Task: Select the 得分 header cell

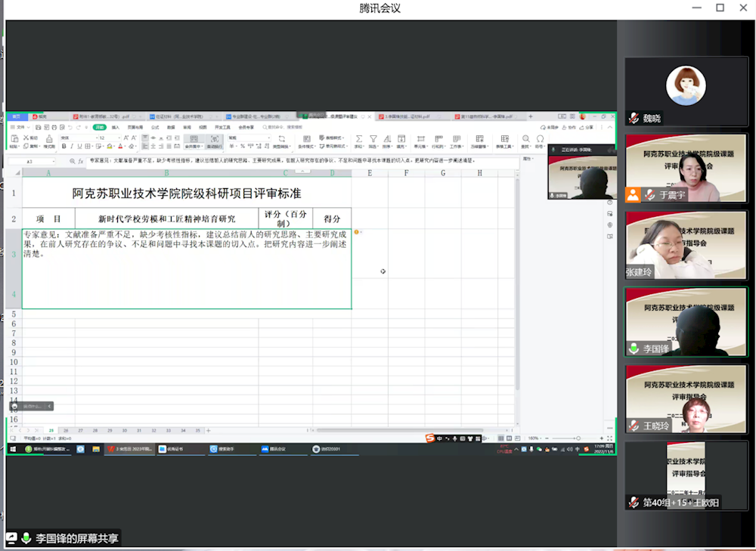Action: [332, 218]
